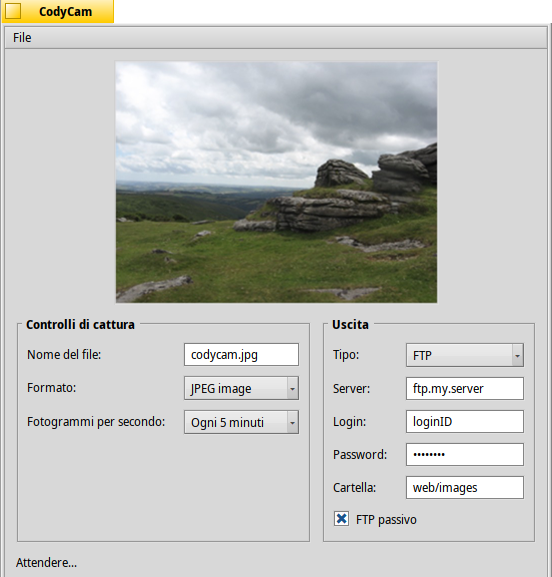Click the 'Attendere...' status text
The height and width of the screenshot is (577, 552).
[46, 562]
